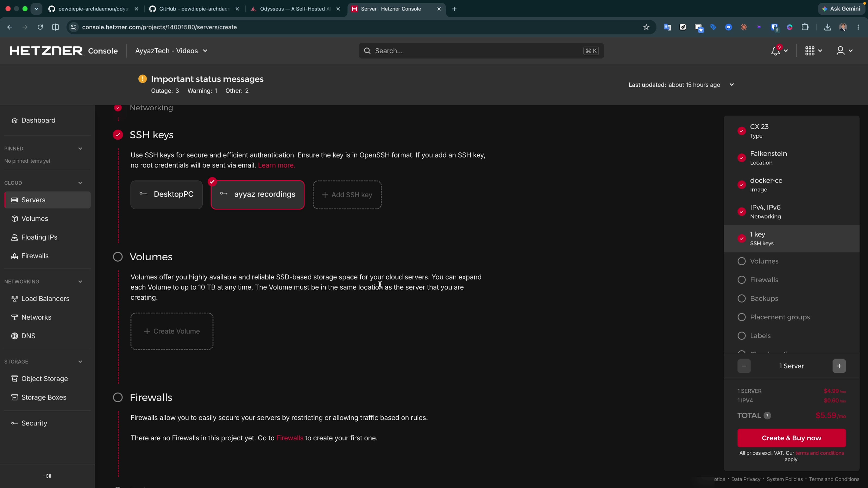The height and width of the screenshot is (488, 868).
Task: Click the Dashboard home icon
Action: [14, 121]
